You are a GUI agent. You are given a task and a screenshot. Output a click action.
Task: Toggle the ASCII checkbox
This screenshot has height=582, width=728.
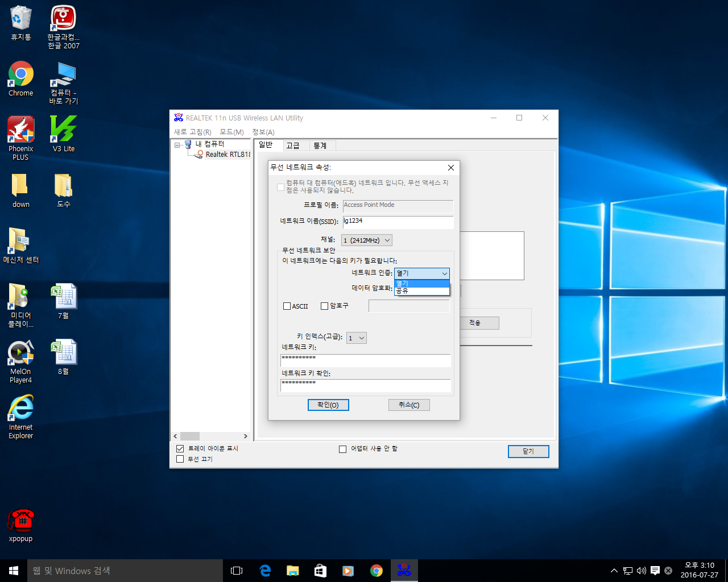click(x=287, y=306)
